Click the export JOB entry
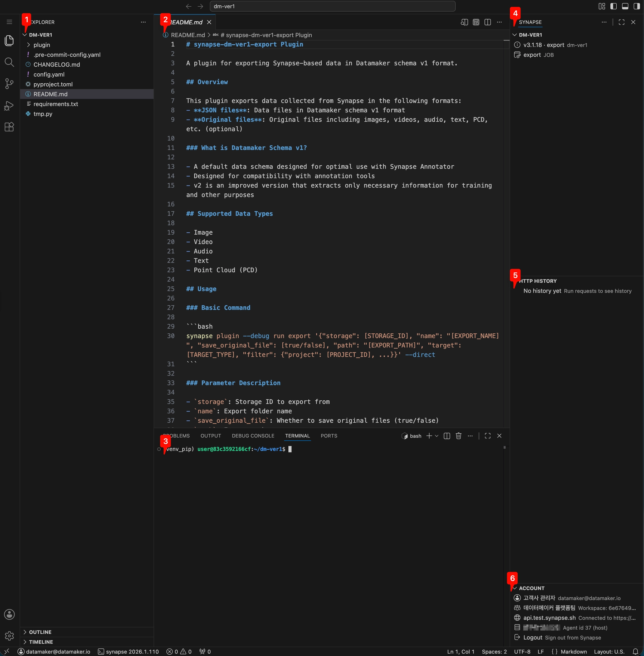 click(x=576, y=55)
